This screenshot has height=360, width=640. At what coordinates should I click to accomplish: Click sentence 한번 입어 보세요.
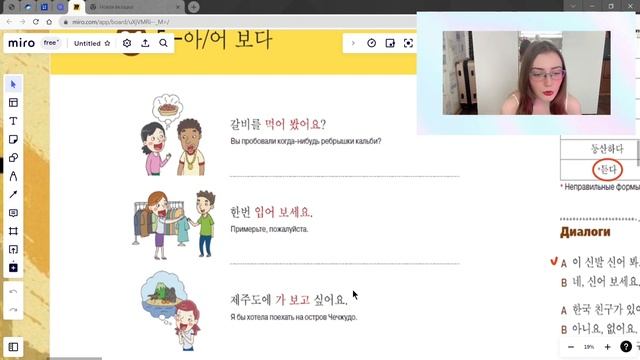click(271, 212)
